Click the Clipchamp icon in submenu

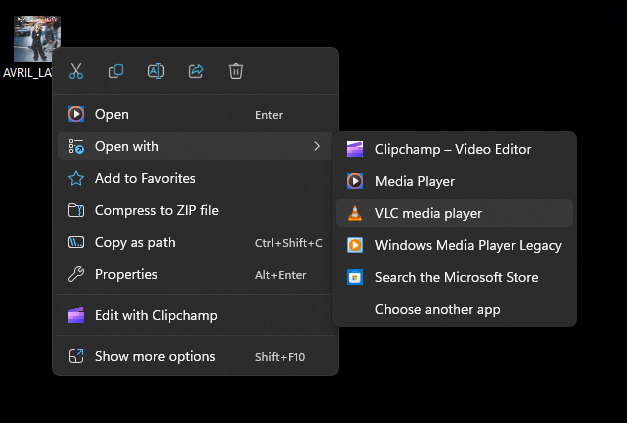coord(355,149)
